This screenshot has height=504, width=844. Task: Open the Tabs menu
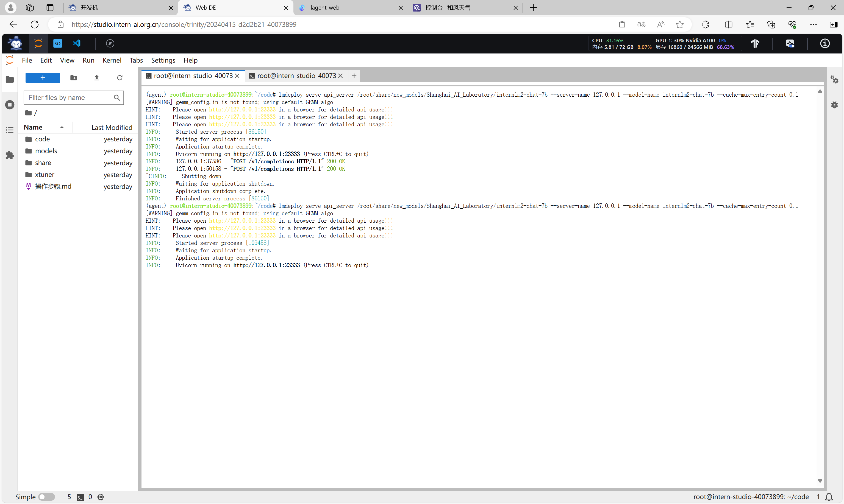click(x=136, y=60)
